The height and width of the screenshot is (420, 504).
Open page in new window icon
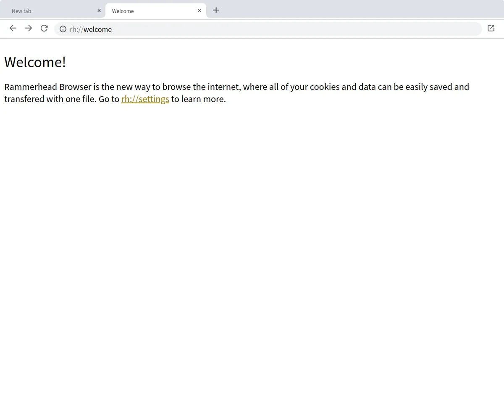click(491, 28)
